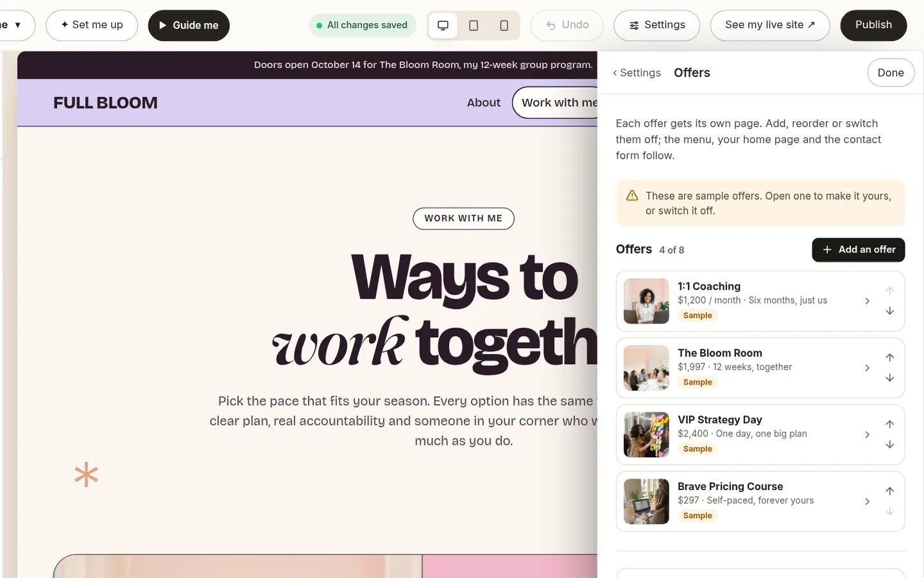Undo the last change
The image size is (924, 578).
point(567,25)
